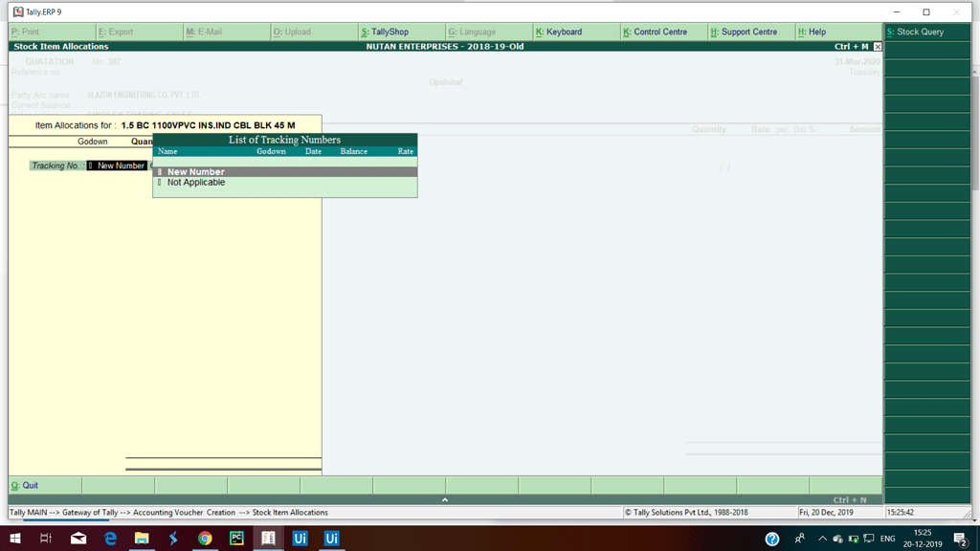Click the Quit button at the bottom
The height and width of the screenshot is (551, 980).
[x=45, y=485]
